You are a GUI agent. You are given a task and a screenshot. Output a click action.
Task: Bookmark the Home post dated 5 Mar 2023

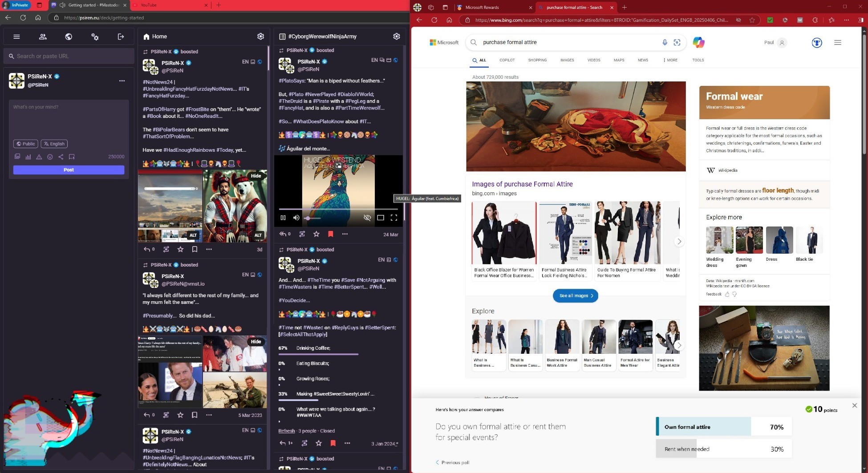coord(195,415)
